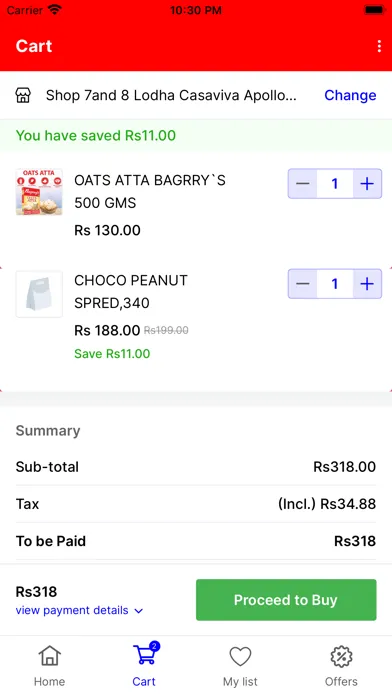This screenshot has width=392, height=696.
Task: Decrease Choco Peanut Spread quantity
Action: coord(303,284)
